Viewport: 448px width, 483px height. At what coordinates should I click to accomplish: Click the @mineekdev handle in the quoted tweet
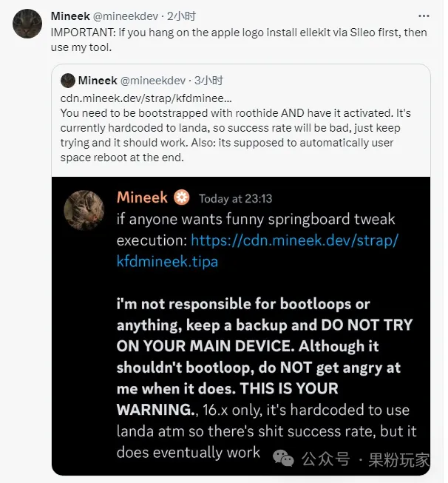click(154, 80)
